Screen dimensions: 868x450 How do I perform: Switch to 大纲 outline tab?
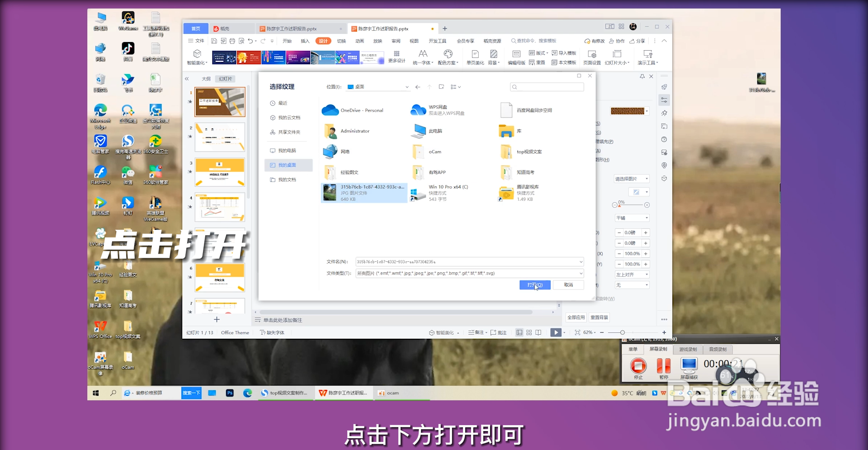(206, 79)
